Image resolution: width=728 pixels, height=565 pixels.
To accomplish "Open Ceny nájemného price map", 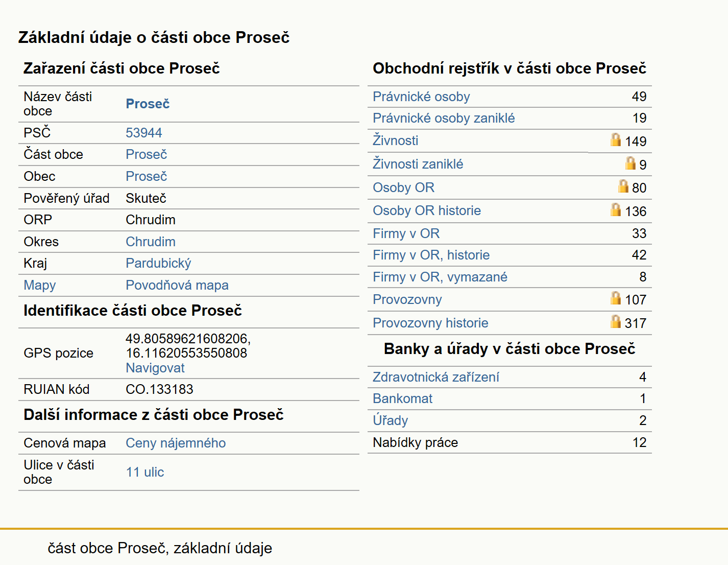I will (x=176, y=443).
